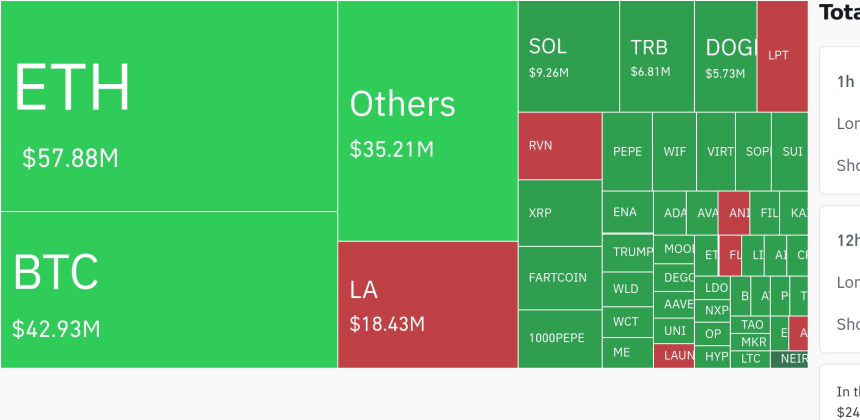This screenshot has height=420, width=860.
Task: Click the PEPE tile
Action: click(x=627, y=152)
